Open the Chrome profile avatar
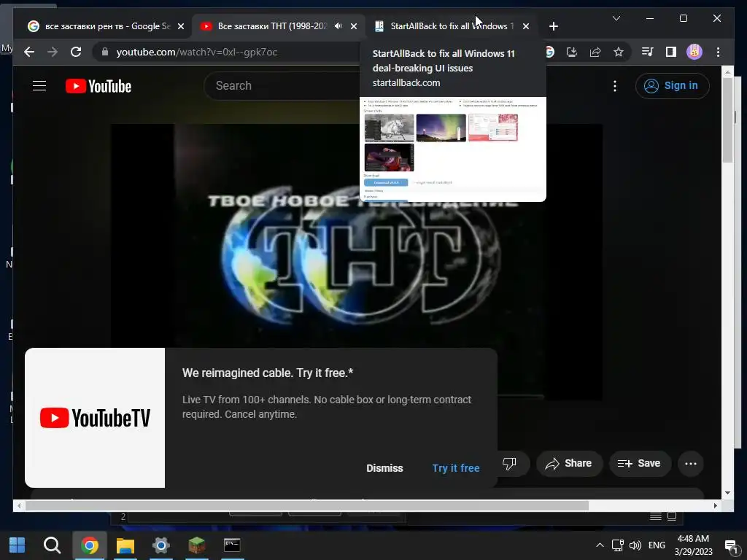 694,52
